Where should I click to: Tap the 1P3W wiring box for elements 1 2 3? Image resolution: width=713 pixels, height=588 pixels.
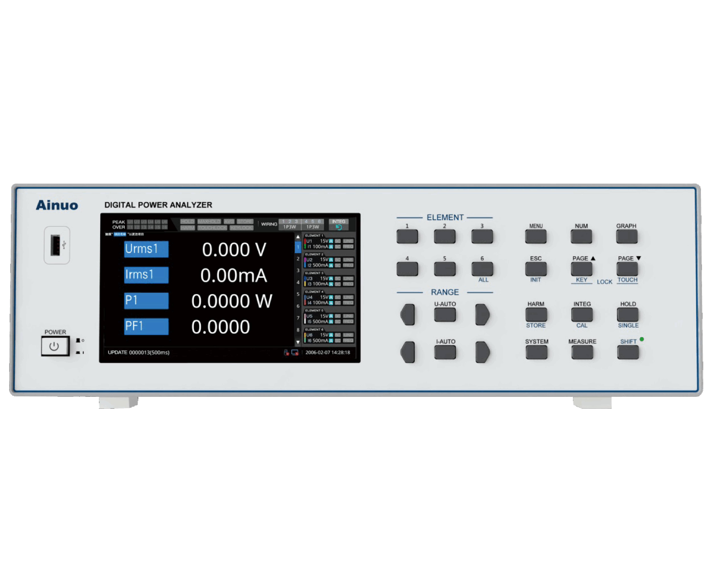point(290,224)
